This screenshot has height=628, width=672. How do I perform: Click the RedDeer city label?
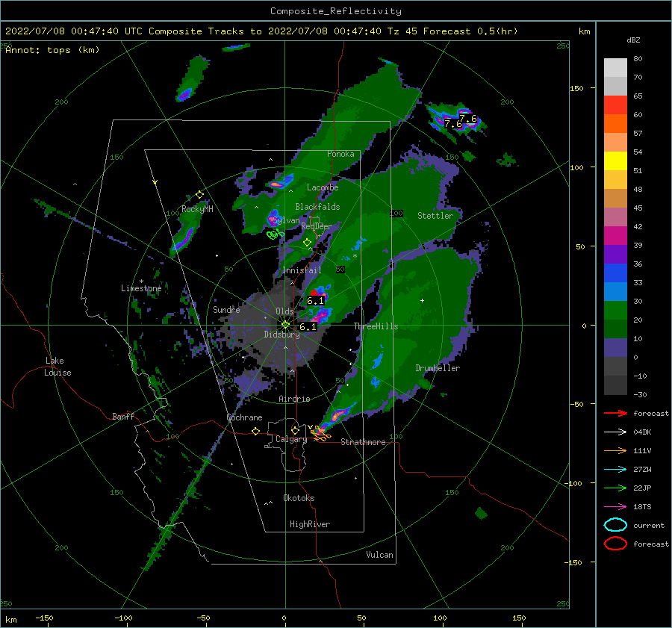click(317, 226)
